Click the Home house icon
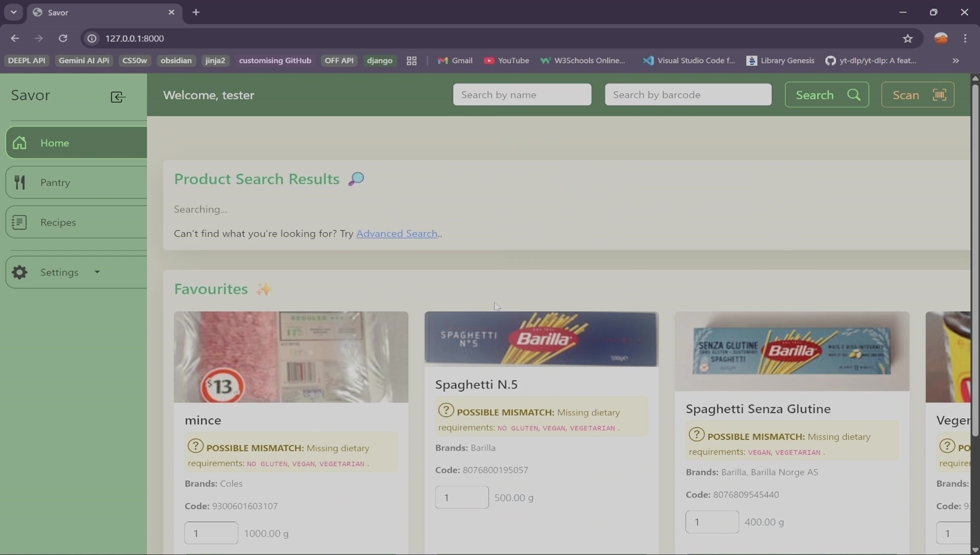980x555 pixels. 19,143
